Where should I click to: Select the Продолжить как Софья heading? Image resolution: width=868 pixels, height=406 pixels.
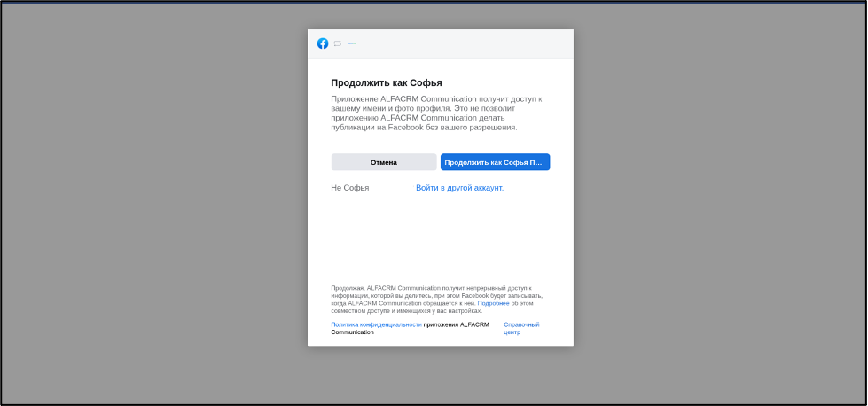tap(387, 83)
